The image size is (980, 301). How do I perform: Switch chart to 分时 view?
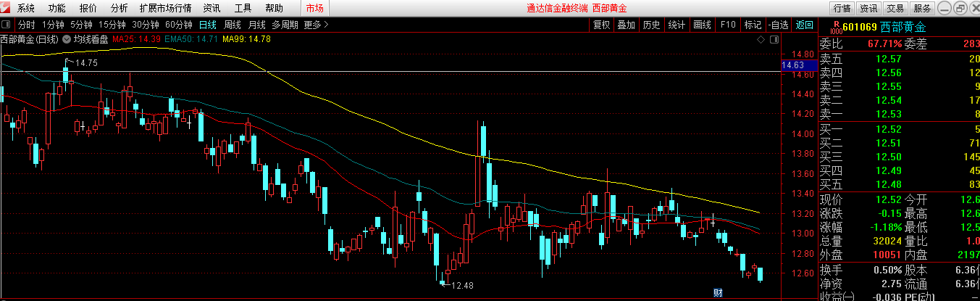(27, 24)
